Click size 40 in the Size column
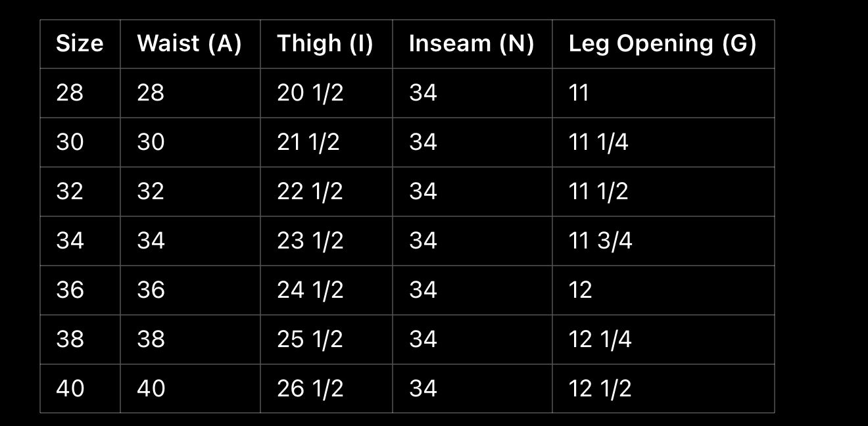This screenshot has width=868, height=426. (x=70, y=389)
